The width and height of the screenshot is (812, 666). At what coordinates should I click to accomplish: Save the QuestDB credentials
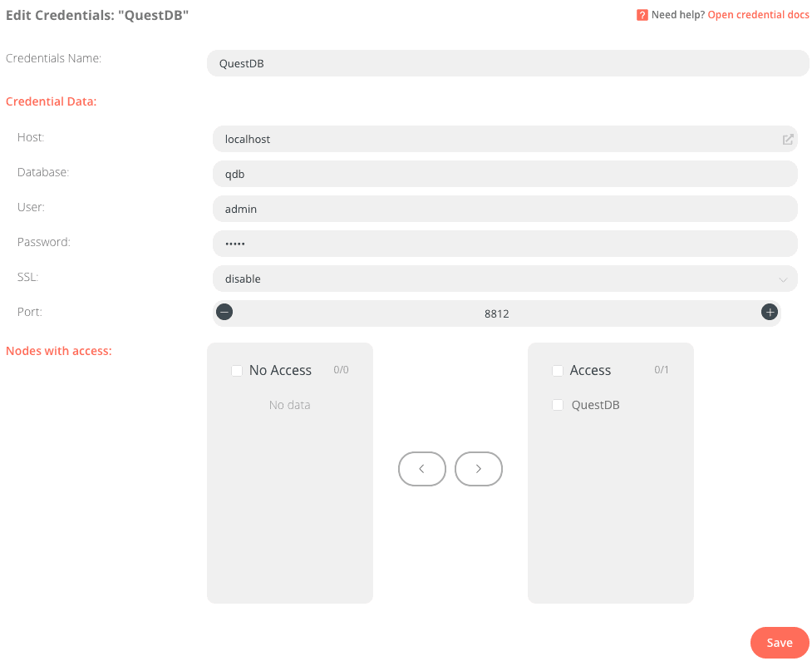tap(779, 643)
